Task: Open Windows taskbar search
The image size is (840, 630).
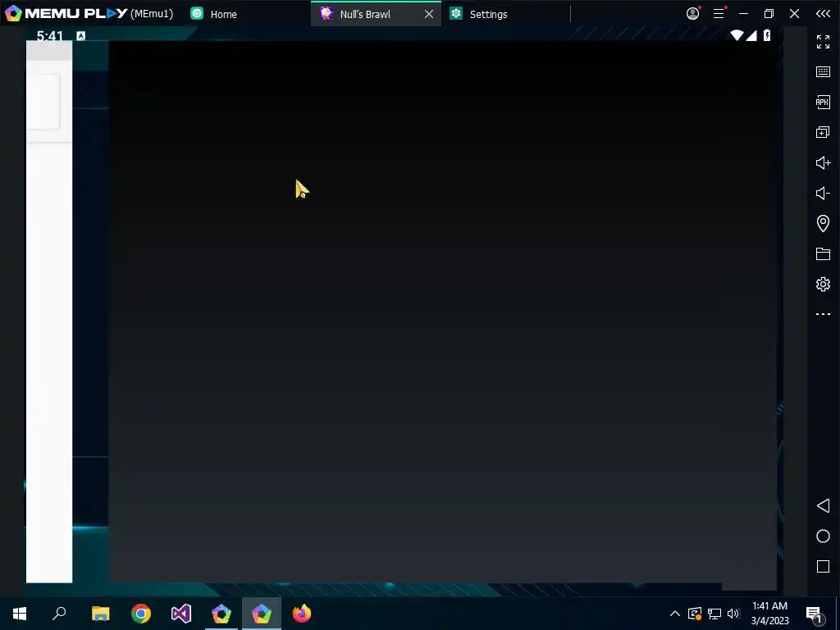Action: pyautogui.click(x=59, y=614)
